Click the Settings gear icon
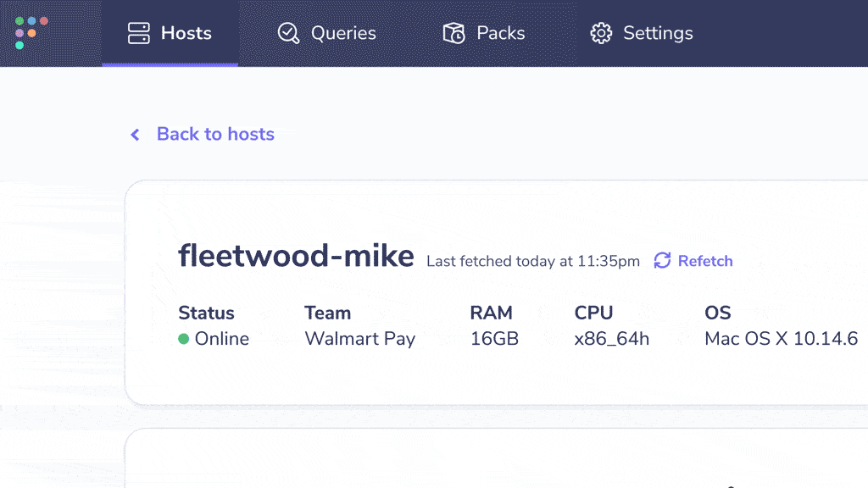Image resolution: width=868 pixels, height=488 pixels. tap(601, 33)
